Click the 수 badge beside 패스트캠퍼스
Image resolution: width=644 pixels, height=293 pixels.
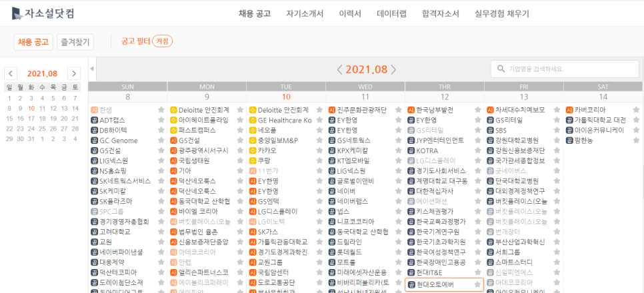(173, 131)
